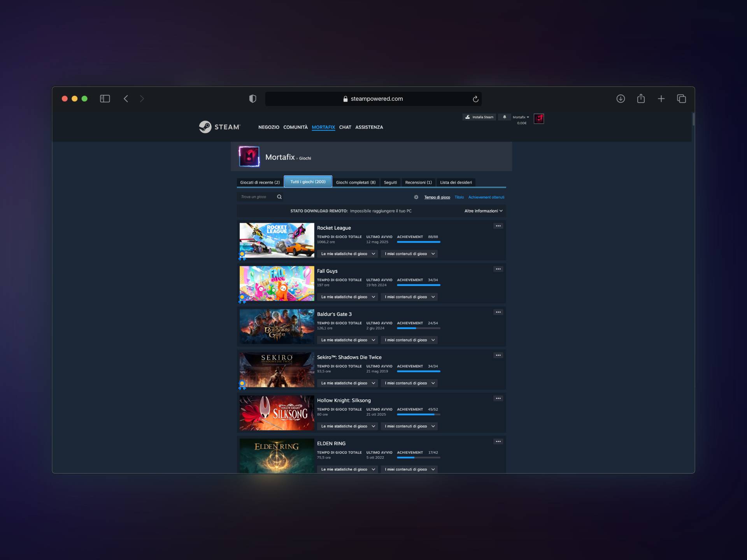747x560 pixels.
Task: Open the 'Seguiti' tab
Action: coord(390,182)
